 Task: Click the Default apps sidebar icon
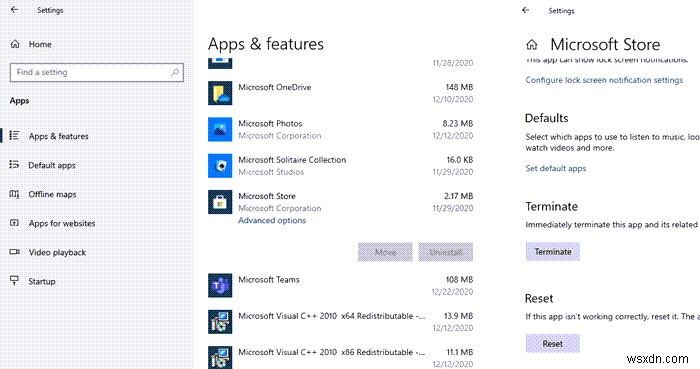[14, 164]
